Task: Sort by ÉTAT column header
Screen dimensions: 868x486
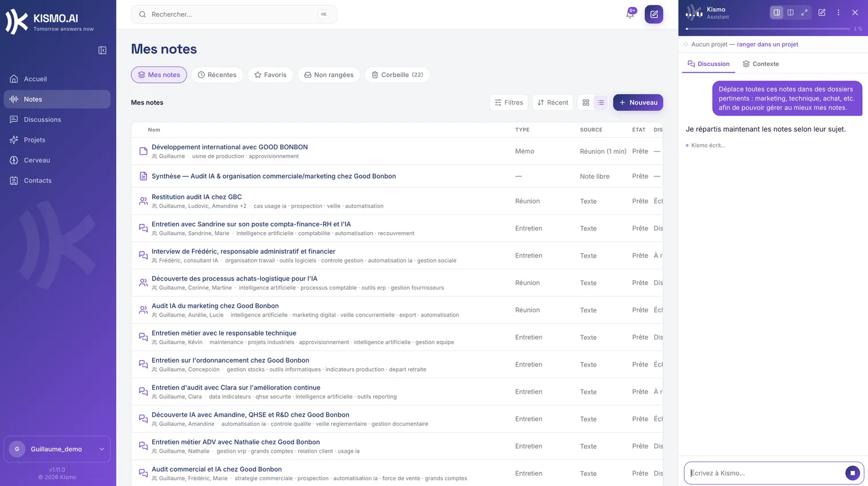Action: click(x=639, y=130)
